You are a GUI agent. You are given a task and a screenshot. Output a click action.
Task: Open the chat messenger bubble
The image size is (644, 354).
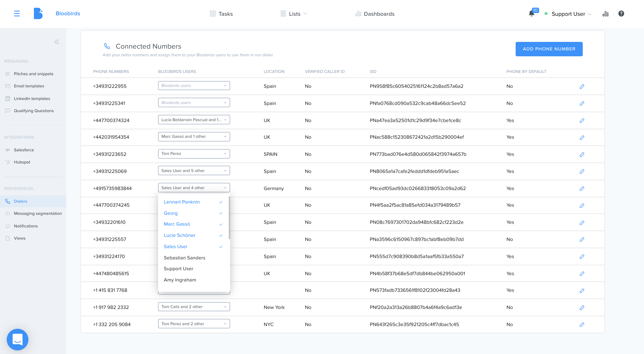pos(18,339)
